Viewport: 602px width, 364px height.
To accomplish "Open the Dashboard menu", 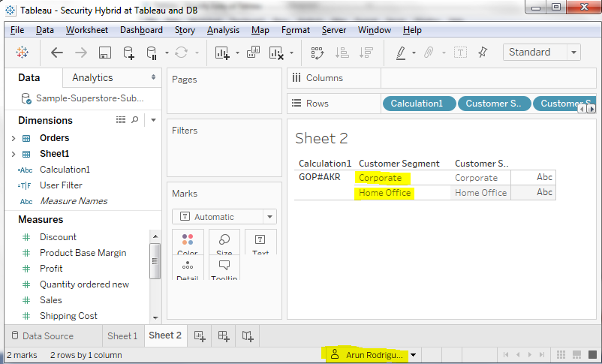I will [141, 30].
